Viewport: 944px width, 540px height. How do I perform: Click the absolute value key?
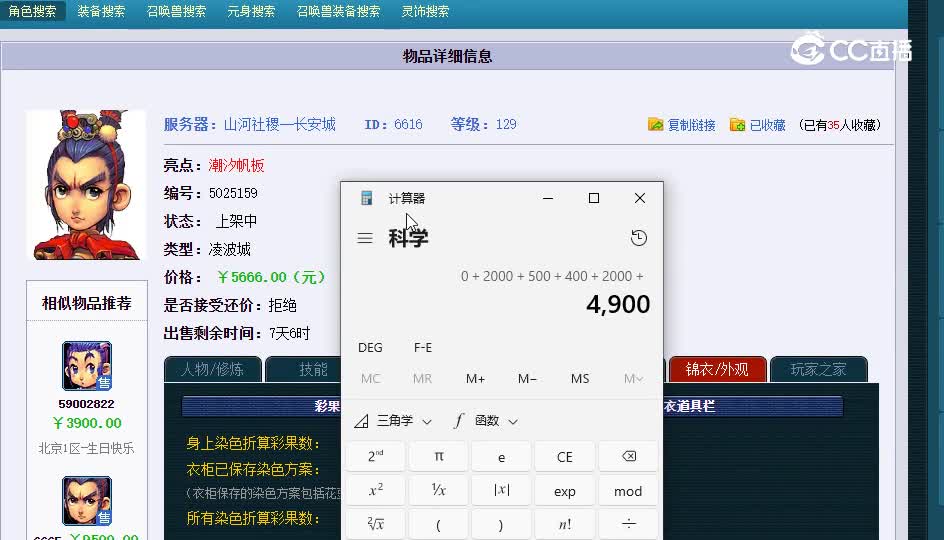click(x=501, y=490)
